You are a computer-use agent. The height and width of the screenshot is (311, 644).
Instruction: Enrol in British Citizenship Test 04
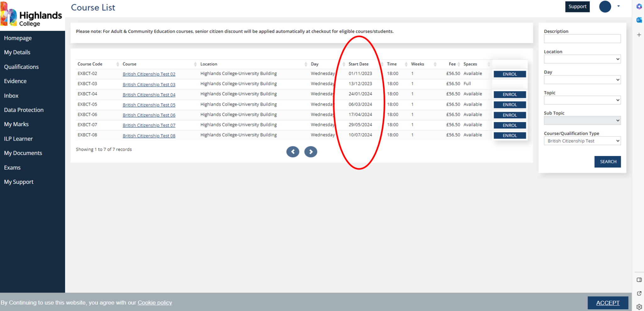point(510,95)
